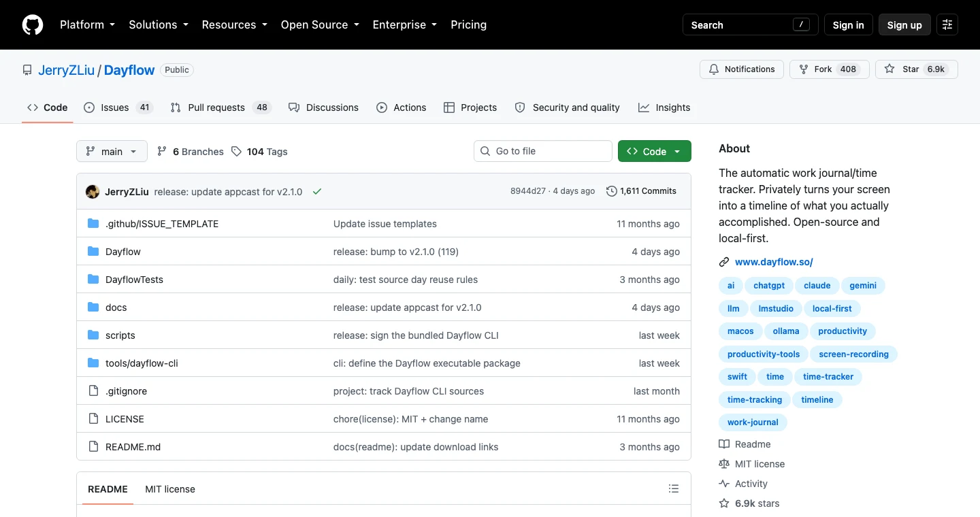This screenshot has height=517, width=980.
Task: Open the Projects tab
Action: point(470,107)
